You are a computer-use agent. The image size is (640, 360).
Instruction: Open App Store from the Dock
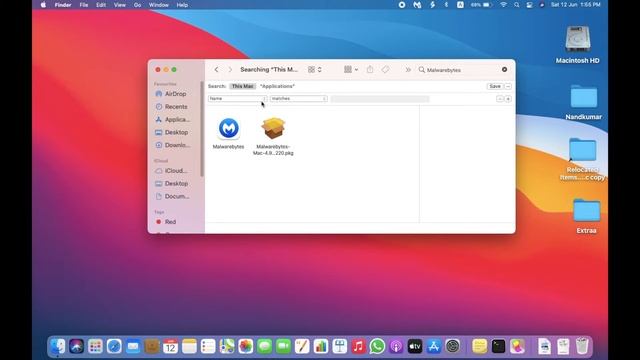click(433, 347)
